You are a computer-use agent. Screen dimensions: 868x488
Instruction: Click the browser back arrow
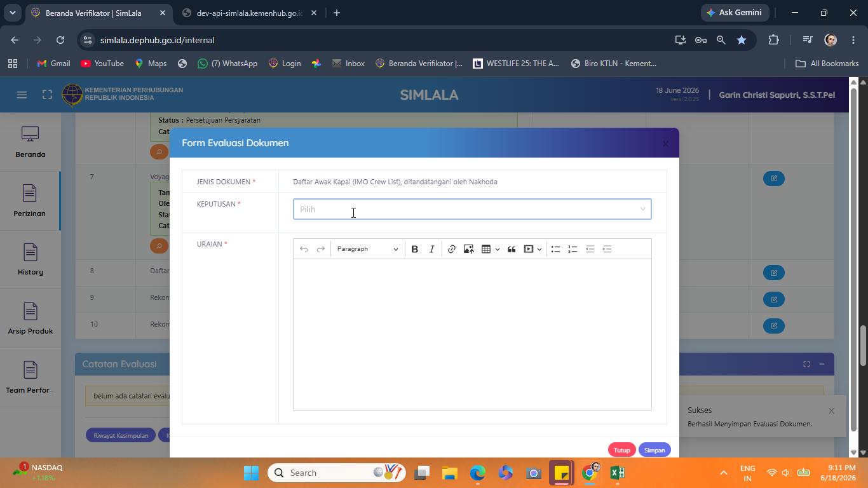pyautogui.click(x=15, y=40)
